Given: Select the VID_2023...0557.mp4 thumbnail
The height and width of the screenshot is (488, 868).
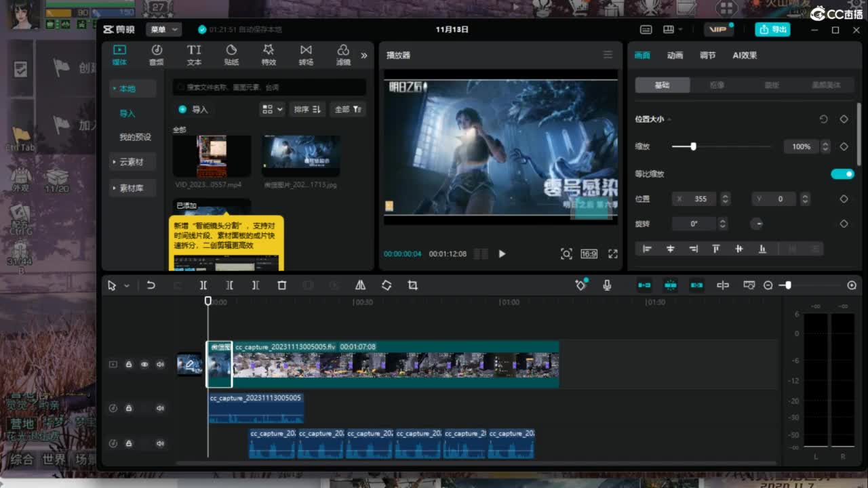Looking at the screenshot, I should pyautogui.click(x=212, y=156).
